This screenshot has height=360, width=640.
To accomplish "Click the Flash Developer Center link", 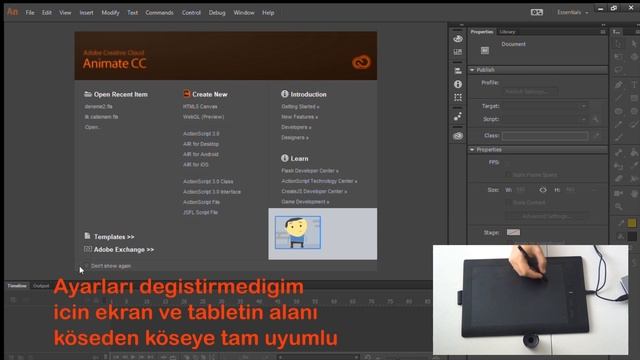I will tap(309, 171).
